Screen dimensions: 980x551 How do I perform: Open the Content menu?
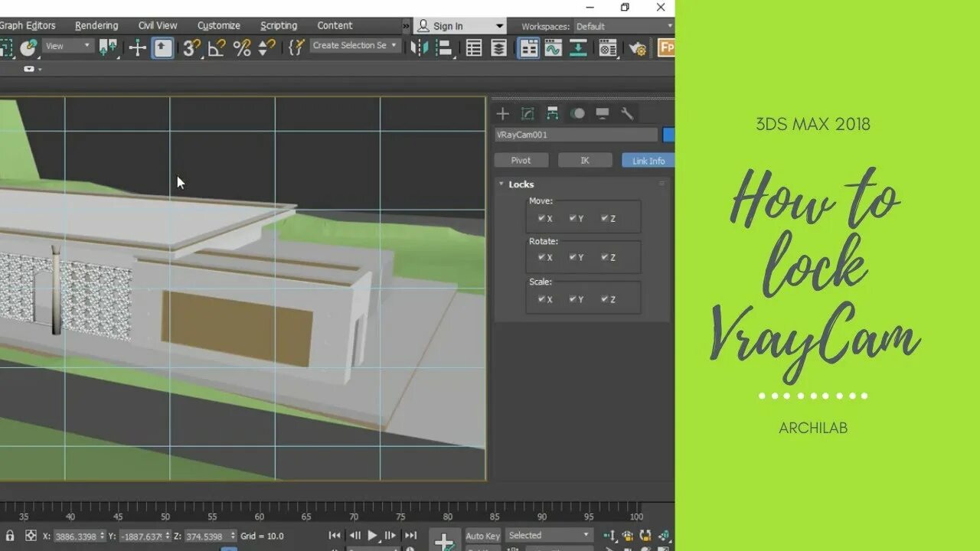(x=335, y=26)
